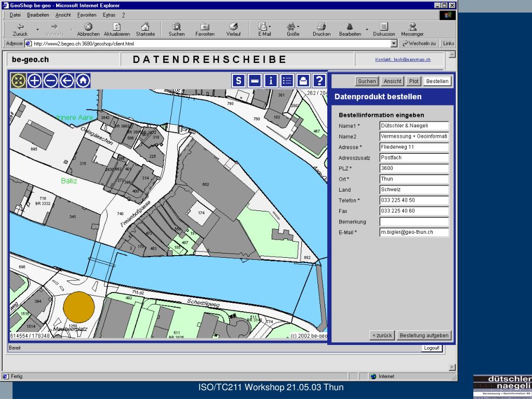Click Aktualisieren refresh button
This screenshot has height=399, width=532.
click(x=117, y=30)
